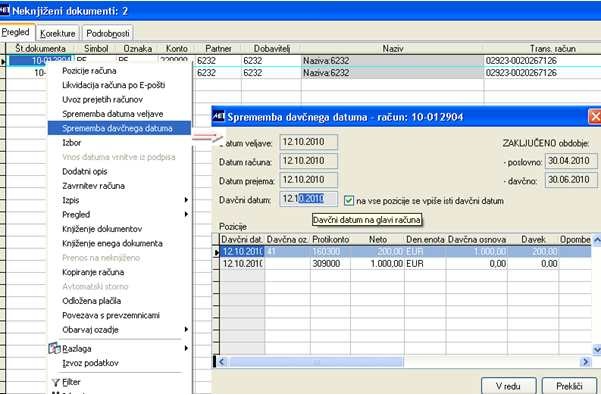
Task: Click the Davčna oz. column header
Action: pyautogui.click(x=287, y=239)
